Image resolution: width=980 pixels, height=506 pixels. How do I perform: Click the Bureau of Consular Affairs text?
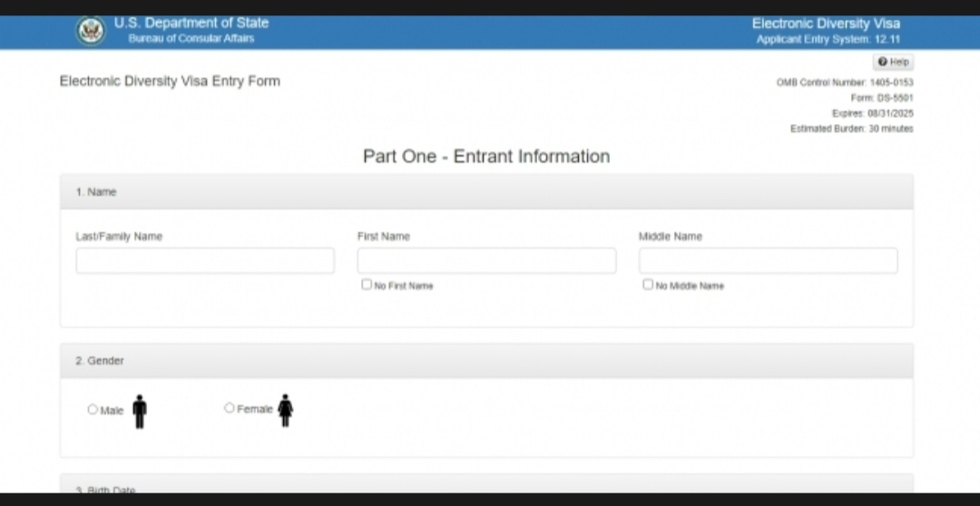pos(191,38)
